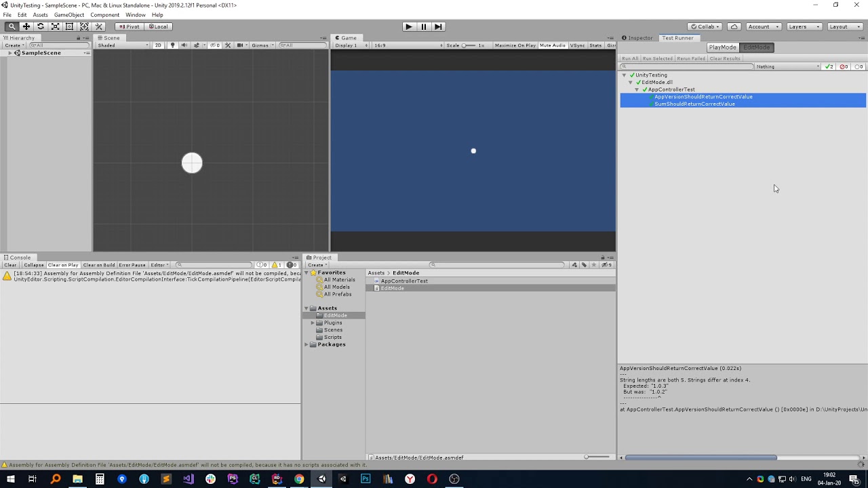Open the GameObject menu
This screenshot has width=868, height=488.
coord(69,15)
